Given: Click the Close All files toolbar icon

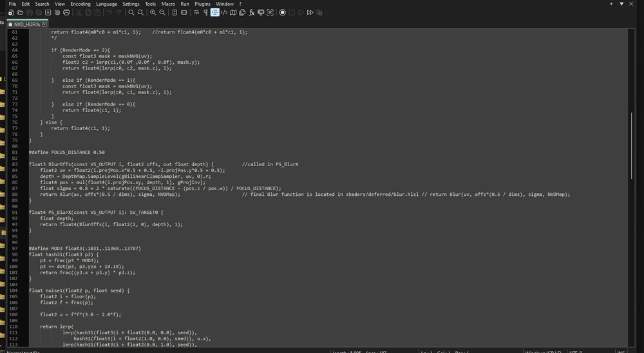Looking at the screenshot, I should [x=57, y=13].
